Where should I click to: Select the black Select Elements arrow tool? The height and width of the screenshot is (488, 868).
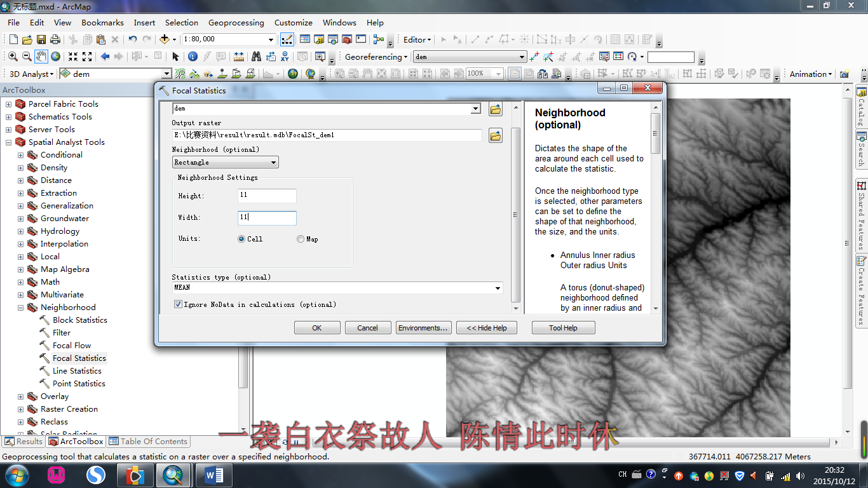click(174, 55)
